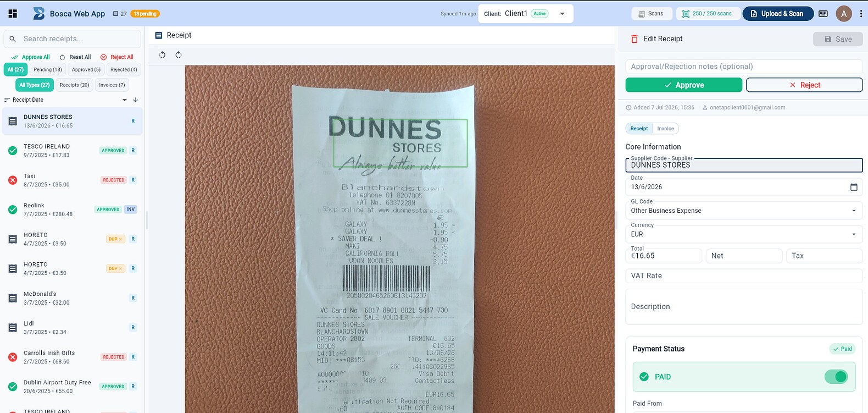Screen dimensions: 868x413
Task: Switch document type to Invoice
Action: [x=665, y=129]
